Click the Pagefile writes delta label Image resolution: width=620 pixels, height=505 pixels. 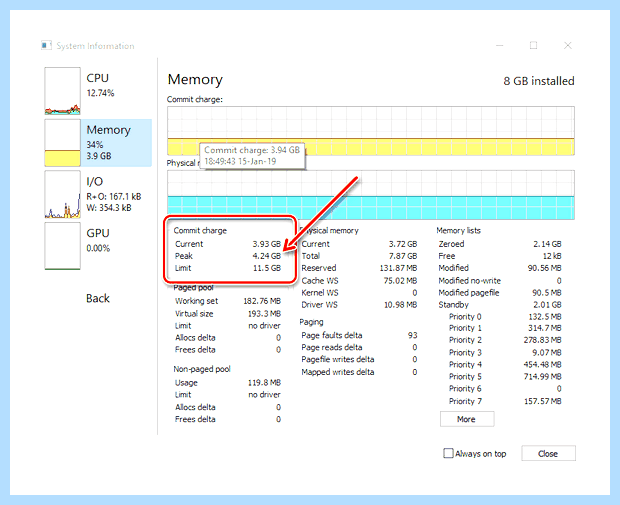pos(338,359)
